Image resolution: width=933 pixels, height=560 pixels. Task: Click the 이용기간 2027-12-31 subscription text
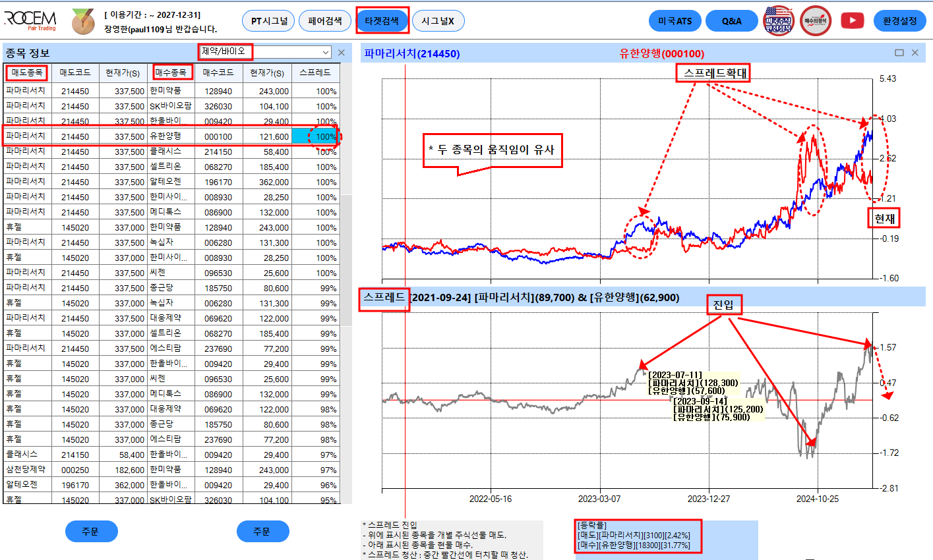coord(152,14)
